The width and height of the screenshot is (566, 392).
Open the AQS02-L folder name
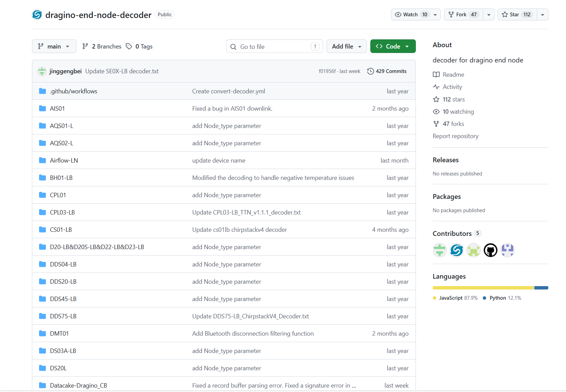click(61, 143)
